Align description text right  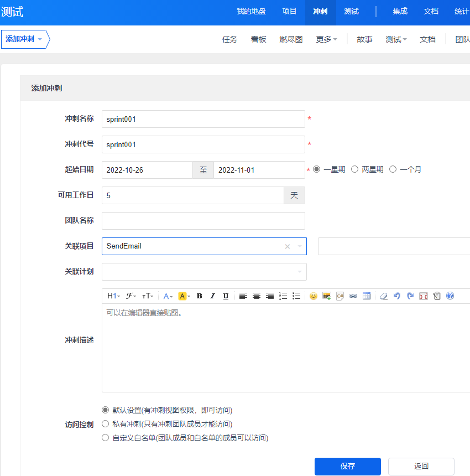270,296
